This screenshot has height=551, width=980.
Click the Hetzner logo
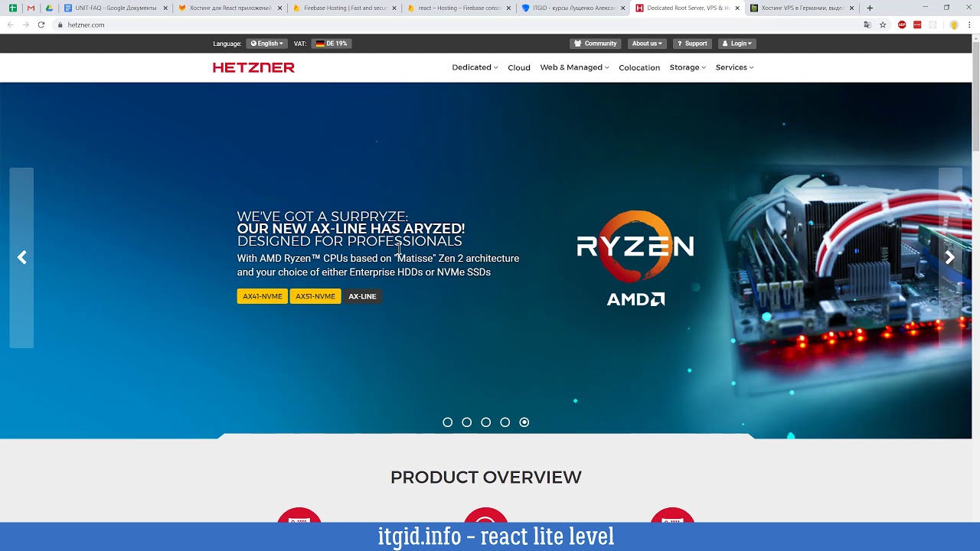tap(253, 67)
